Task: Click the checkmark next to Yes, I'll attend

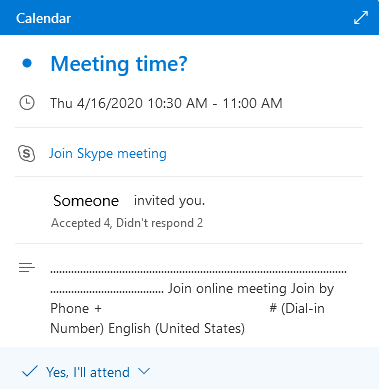Action: tap(30, 371)
